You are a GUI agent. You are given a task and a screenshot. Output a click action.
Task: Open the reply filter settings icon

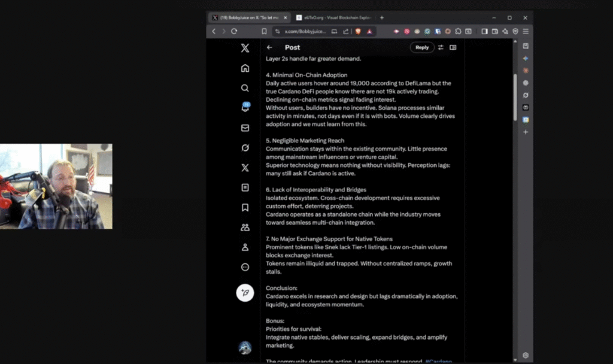pos(441,47)
